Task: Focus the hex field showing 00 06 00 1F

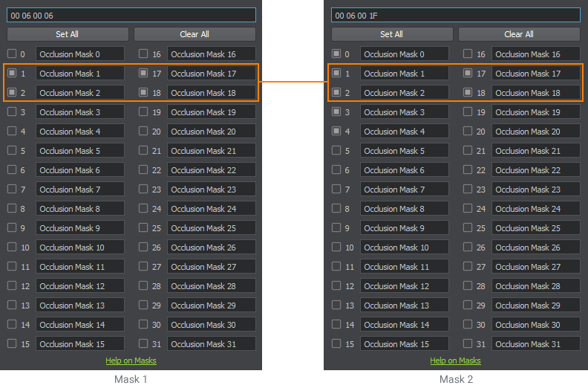Action: 455,15
